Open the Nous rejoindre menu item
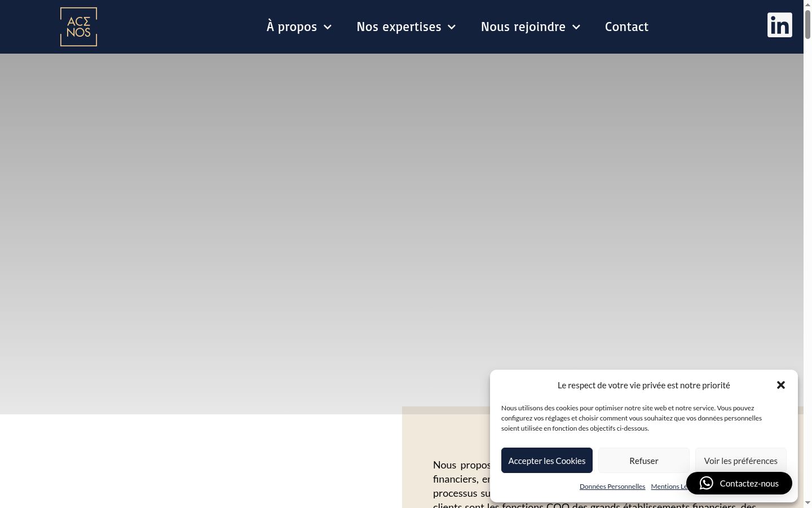The width and height of the screenshot is (812, 508). pyautogui.click(x=523, y=27)
